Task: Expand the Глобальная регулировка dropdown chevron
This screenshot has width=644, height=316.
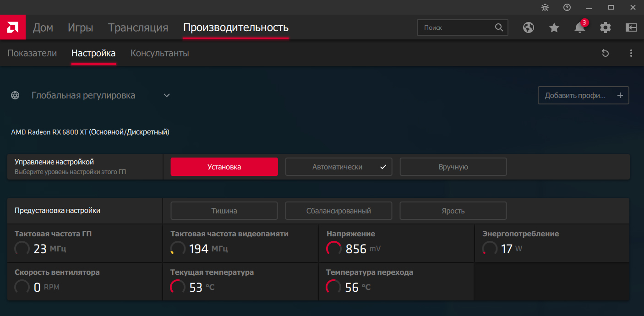Action: (x=167, y=95)
